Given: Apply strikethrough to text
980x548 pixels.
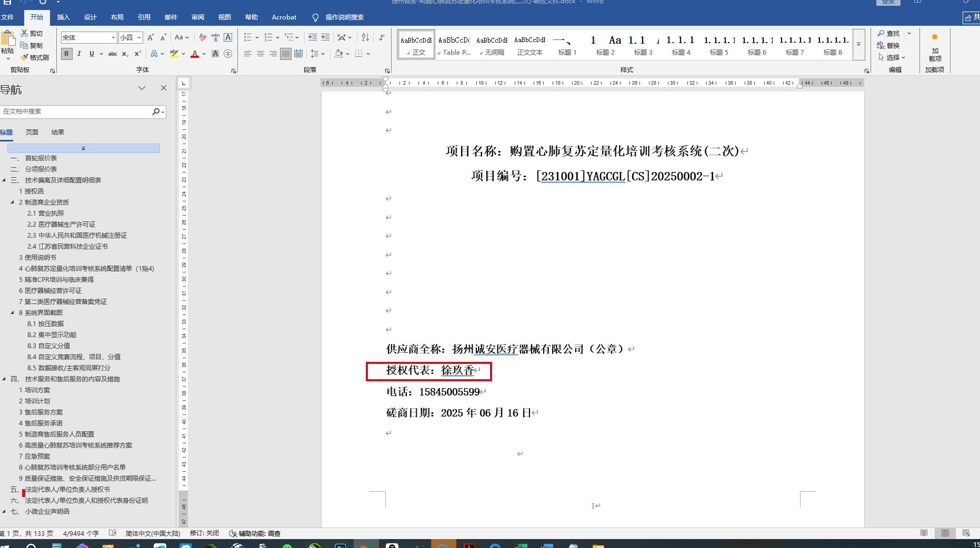Looking at the screenshot, I should 113,54.
